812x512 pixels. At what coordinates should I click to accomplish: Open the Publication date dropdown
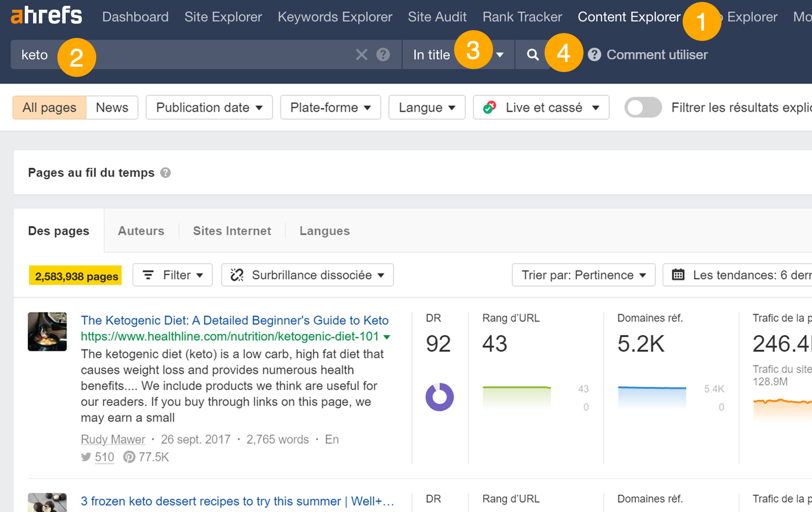point(209,107)
